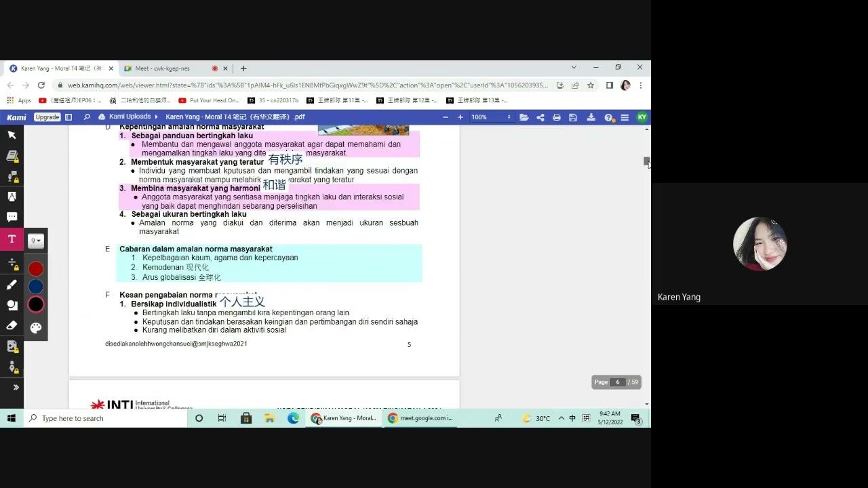Viewport: 868px width, 488px height.
Task: Open the locked Signature tool
Action: [12, 367]
